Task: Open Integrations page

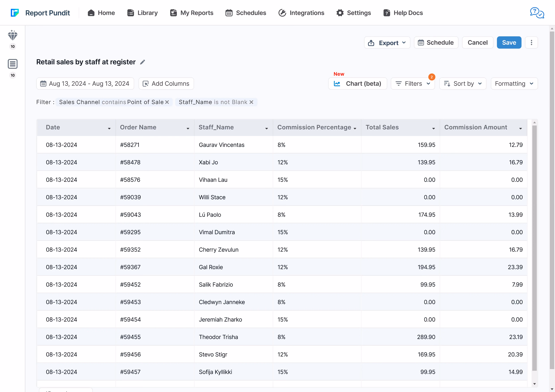Action: [301, 13]
